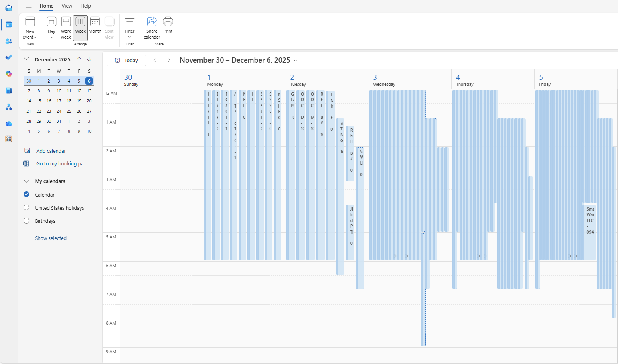Open the View ribbon tab
Viewport: 618px width, 364px height.
67,6
